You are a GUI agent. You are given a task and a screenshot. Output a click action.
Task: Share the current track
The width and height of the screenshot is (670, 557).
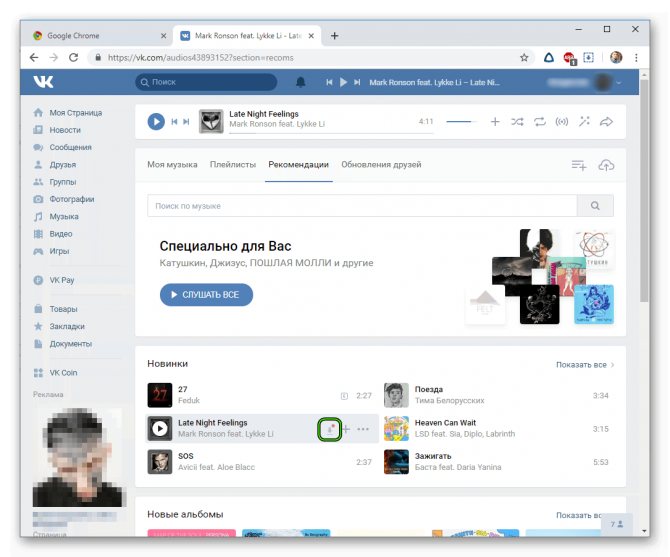coord(606,122)
